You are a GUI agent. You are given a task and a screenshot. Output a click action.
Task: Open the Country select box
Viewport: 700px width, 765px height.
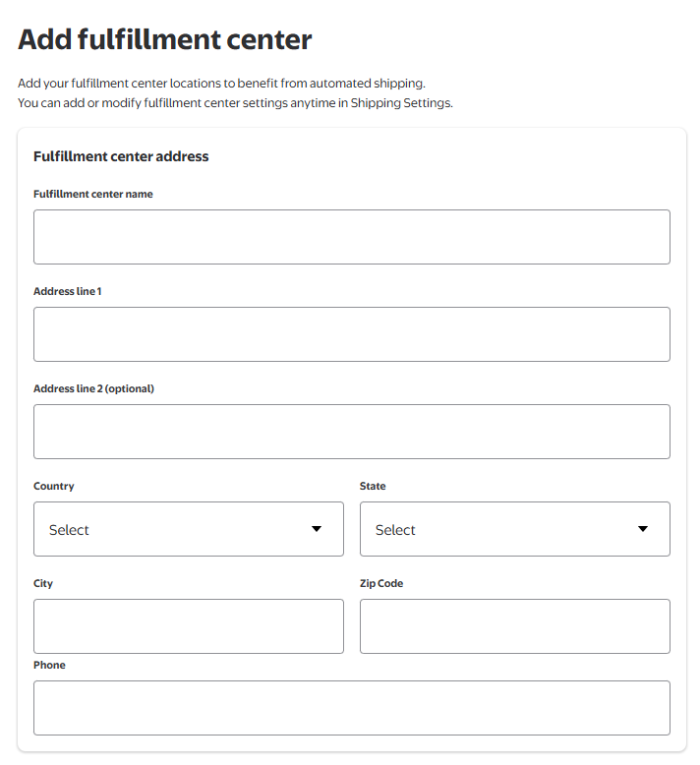click(x=189, y=529)
